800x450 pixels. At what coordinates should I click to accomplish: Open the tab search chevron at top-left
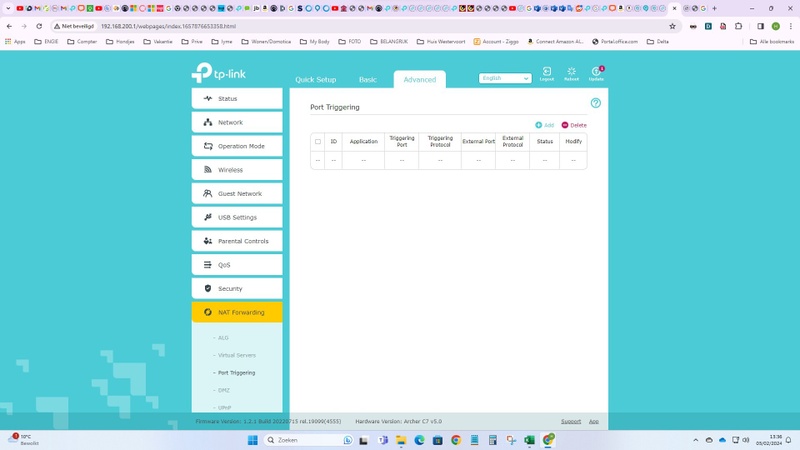[x=8, y=8]
